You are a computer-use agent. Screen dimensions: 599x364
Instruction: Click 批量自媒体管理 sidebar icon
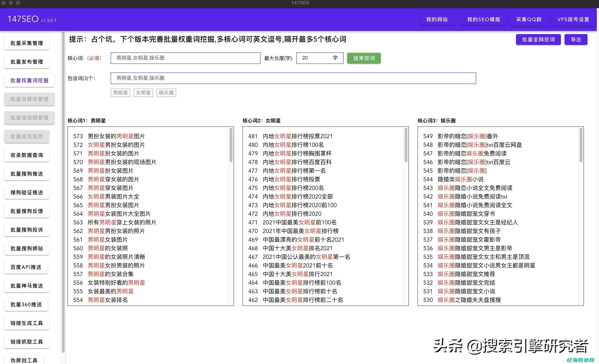[29, 99]
